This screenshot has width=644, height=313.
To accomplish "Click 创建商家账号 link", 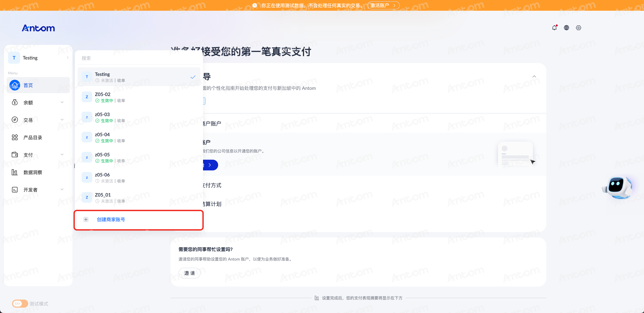I will click(x=111, y=219).
